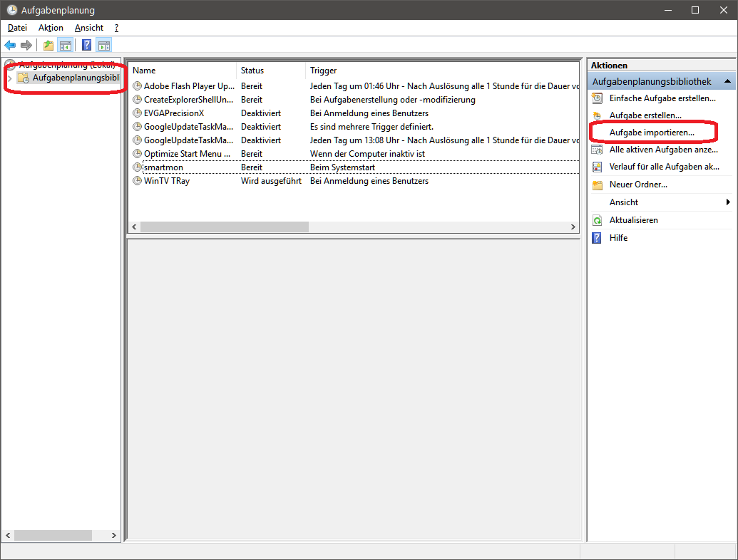738x560 pixels.
Task: Click the blue Back arrow in toolbar
Action: (10, 45)
